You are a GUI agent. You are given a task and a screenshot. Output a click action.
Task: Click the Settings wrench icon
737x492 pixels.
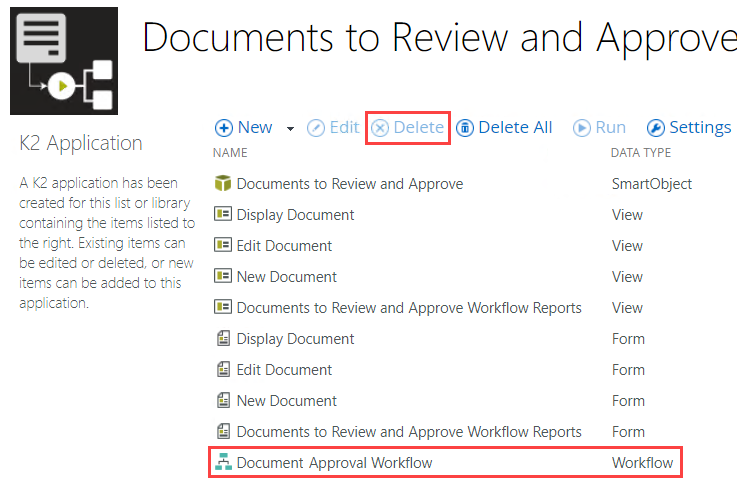(656, 128)
